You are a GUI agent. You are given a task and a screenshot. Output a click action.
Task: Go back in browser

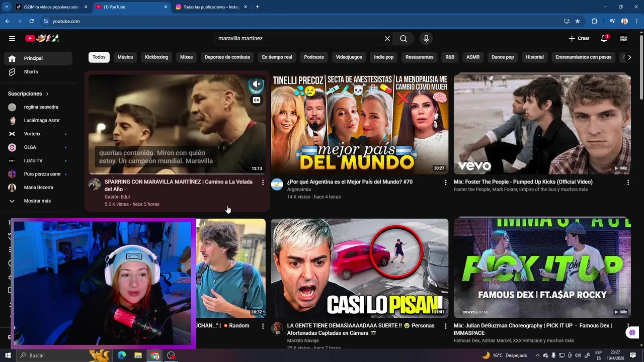pyautogui.click(x=7, y=21)
